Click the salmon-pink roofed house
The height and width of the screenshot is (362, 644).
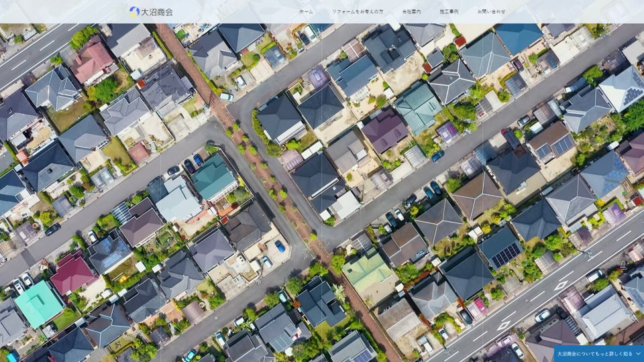tap(93, 60)
